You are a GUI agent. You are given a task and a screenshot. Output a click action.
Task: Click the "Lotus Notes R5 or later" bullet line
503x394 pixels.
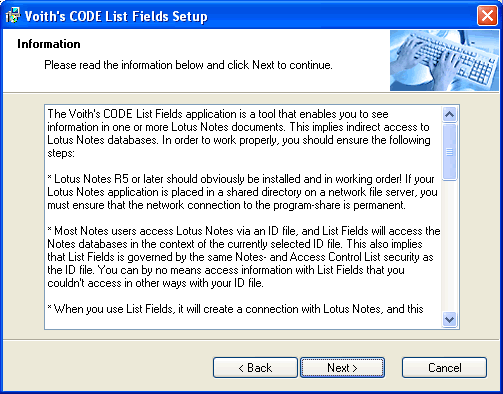point(241,179)
